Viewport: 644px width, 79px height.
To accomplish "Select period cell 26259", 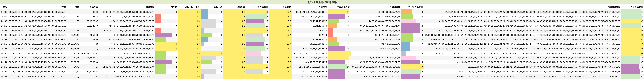I will [4, 39].
